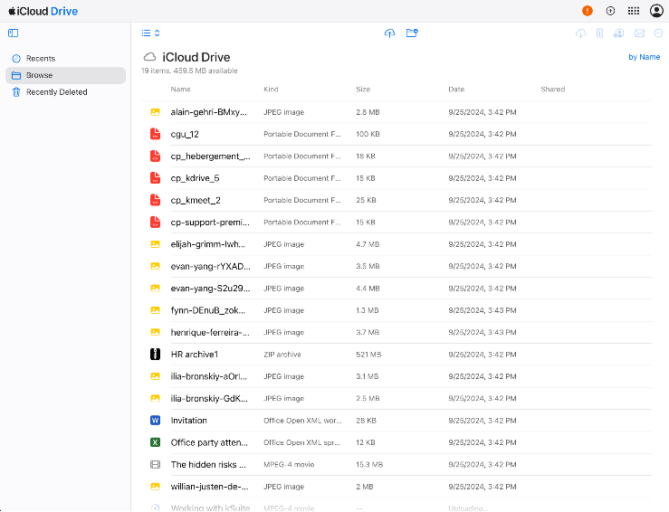Select the HR archive1 ZIP icon
669x512 pixels.
pyautogui.click(x=155, y=354)
